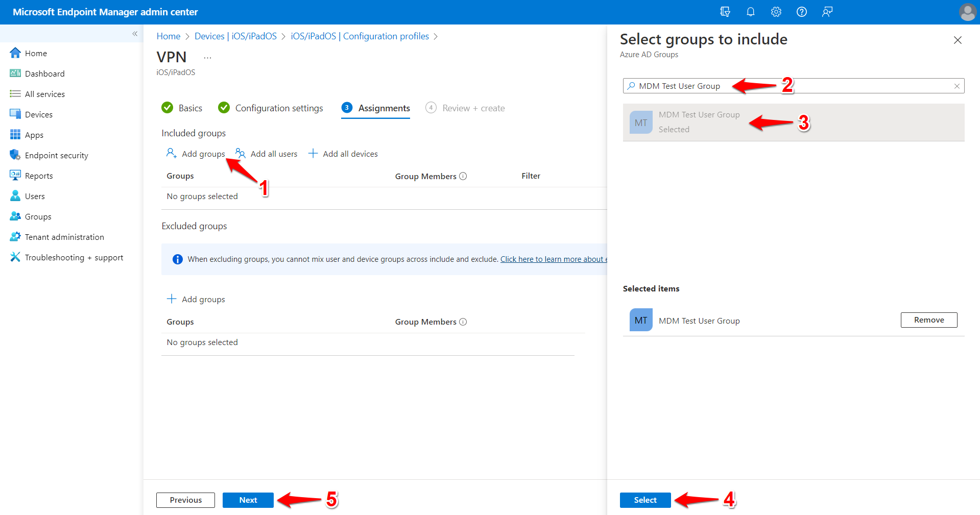Open Tenant administration
This screenshot has width=980, height=515.
coord(64,237)
